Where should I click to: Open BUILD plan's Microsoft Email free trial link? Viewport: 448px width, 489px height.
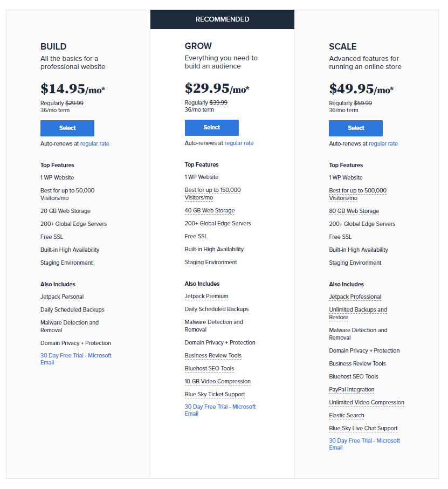pyautogui.click(x=76, y=359)
